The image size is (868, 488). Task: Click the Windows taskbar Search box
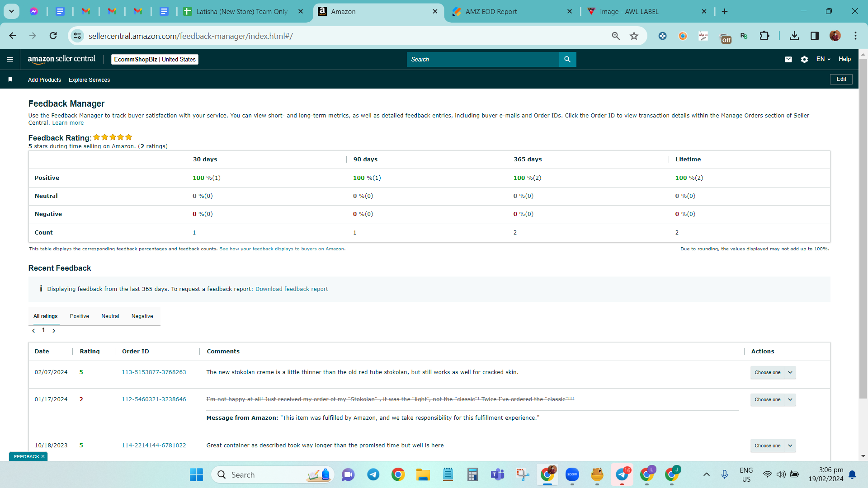273,475
